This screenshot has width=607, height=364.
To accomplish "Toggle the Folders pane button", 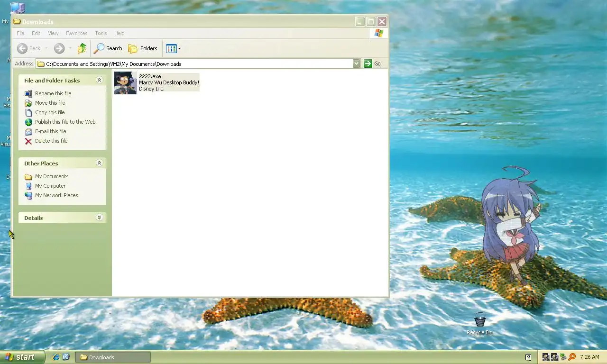I will coord(143,48).
